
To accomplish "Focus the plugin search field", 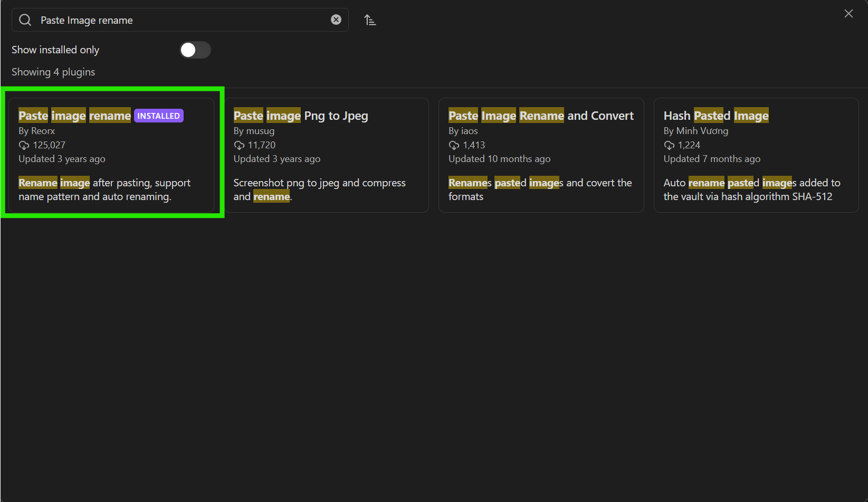I will point(180,20).
